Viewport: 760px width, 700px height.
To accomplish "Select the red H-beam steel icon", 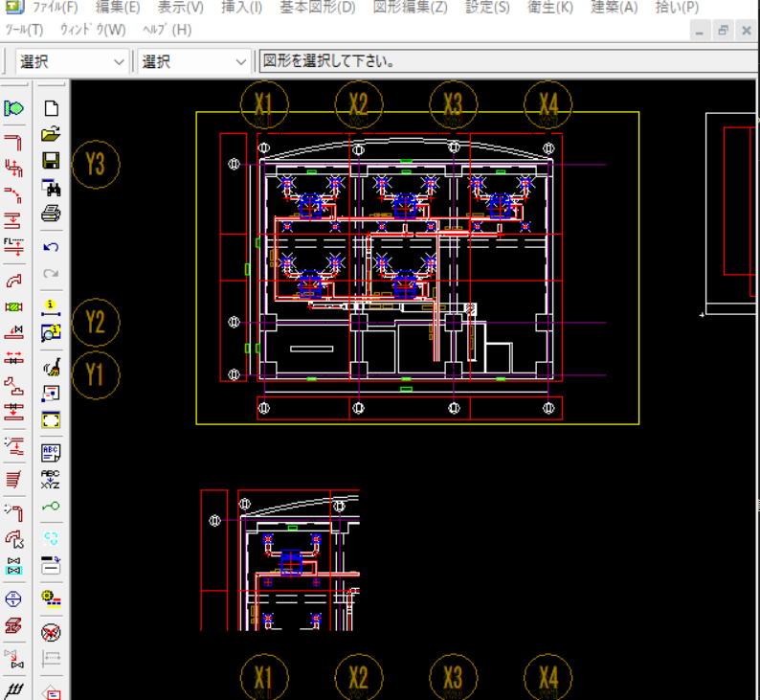I will (14, 624).
